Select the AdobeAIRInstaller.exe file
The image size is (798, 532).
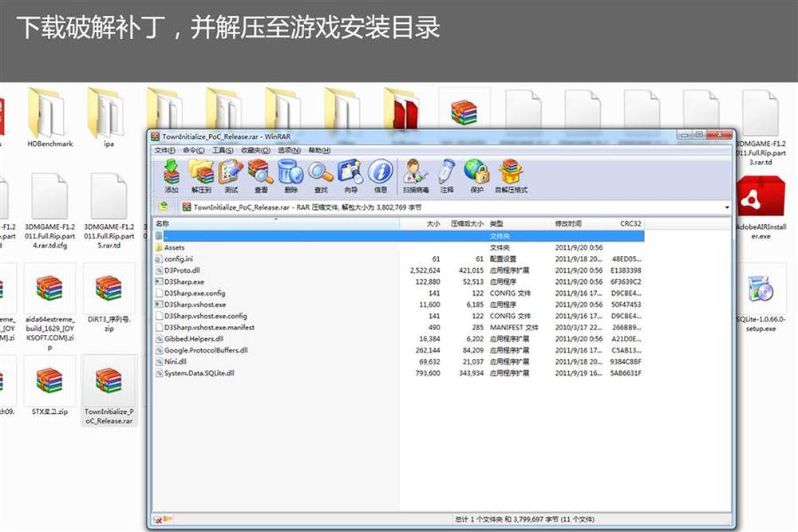point(760,208)
